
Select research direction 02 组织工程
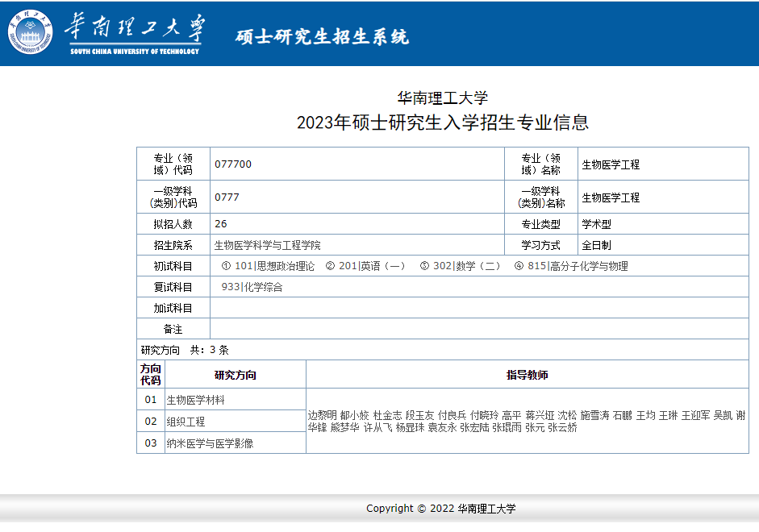186,422
